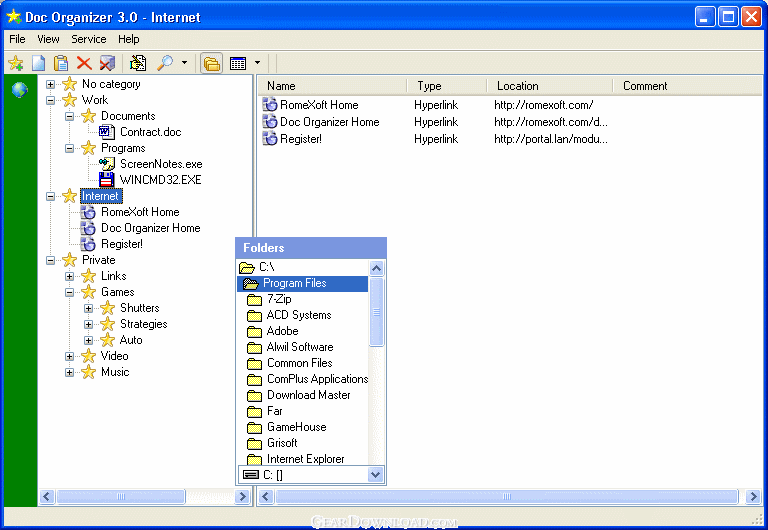Expand the No category node
Image resolution: width=768 pixels, height=530 pixels.
[50, 85]
